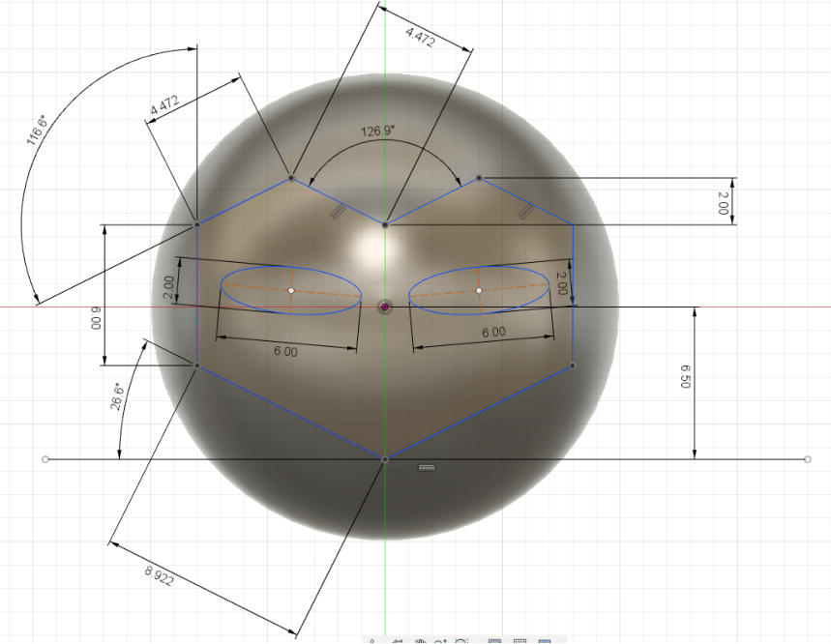831x644 pixels.
Task: Select the 4.472 dimension at the upper right
Action: pyautogui.click(x=421, y=38)
